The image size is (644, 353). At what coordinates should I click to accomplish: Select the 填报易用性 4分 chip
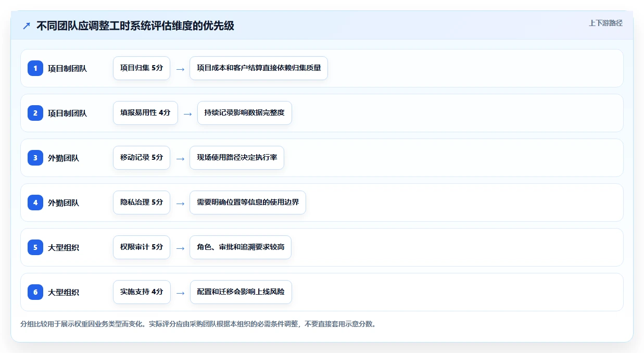[x=145, y=113]
